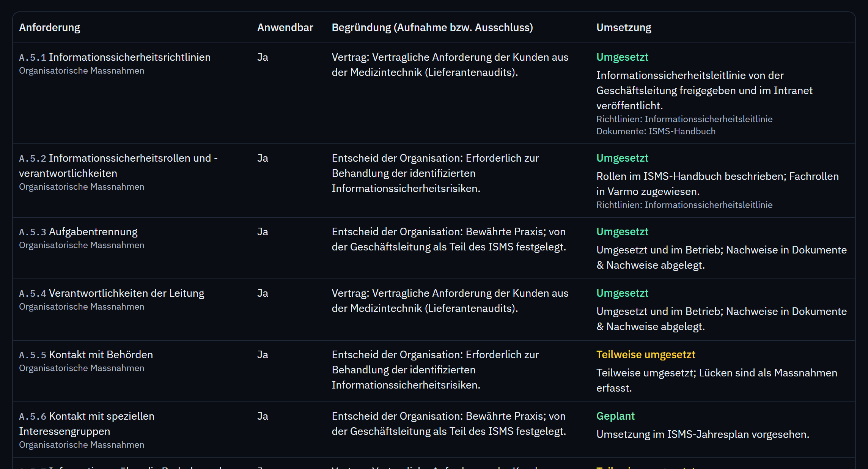This screenshot has width=868, height=469.
Task: Click 'Umsetzung im ISMS-Jahresplan vorgesehen.' text
Action: pos(703,434)
